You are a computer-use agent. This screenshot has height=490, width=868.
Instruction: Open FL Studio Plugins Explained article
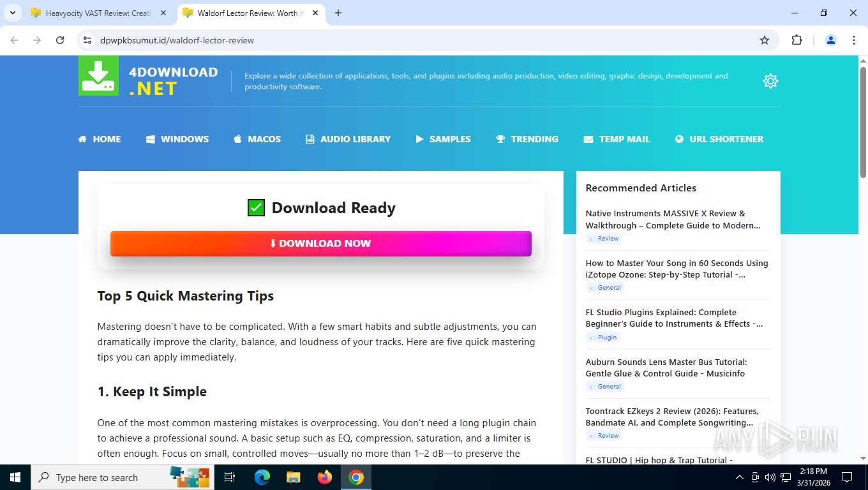coord(674,318)
